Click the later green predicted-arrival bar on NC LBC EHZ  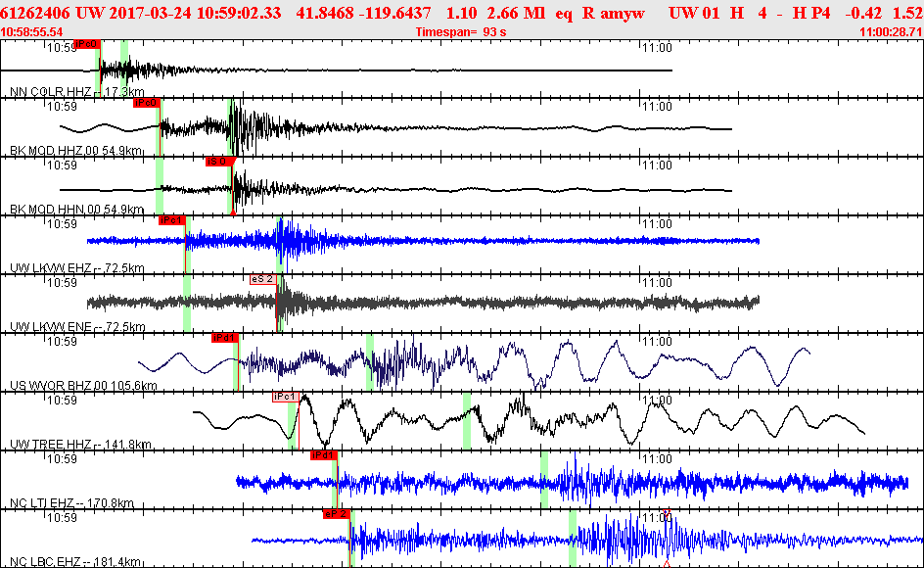point(573,539)
